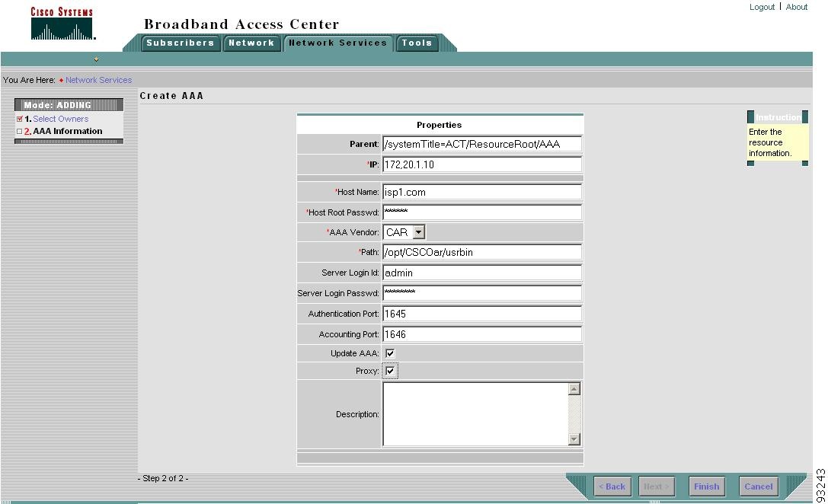
Task: Click the Instruction panel header
Action: pyautogui.click(x=778, y=117)
